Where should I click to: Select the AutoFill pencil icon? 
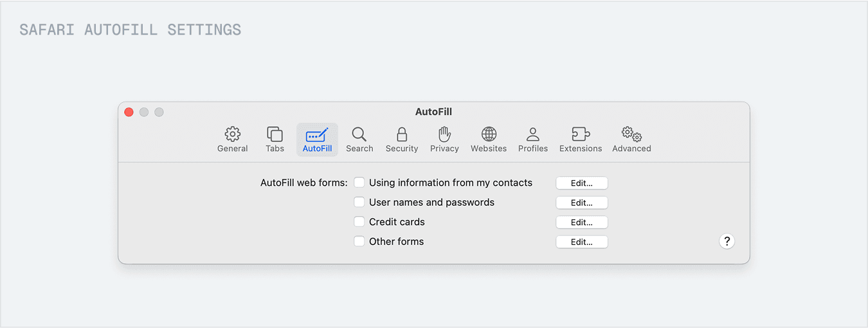click(x=317, y=134)
